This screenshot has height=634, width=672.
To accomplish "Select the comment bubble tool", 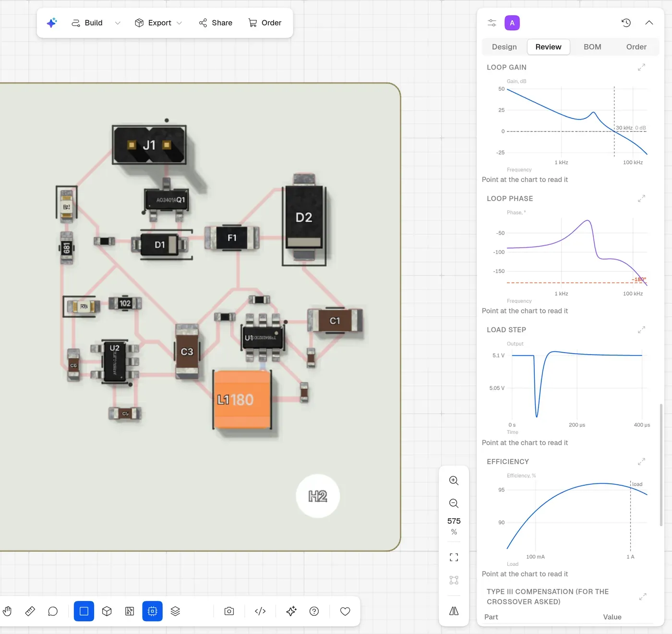I will pos(53,611).
